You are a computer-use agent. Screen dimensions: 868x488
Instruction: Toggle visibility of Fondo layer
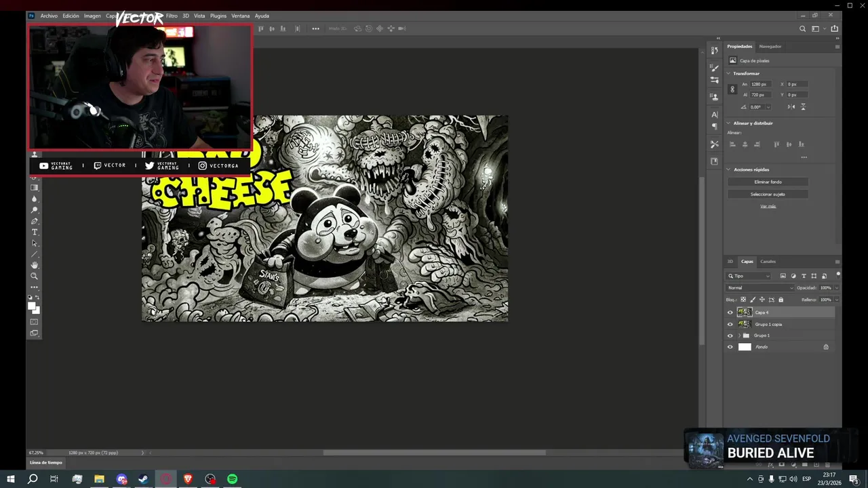[730, 347]
